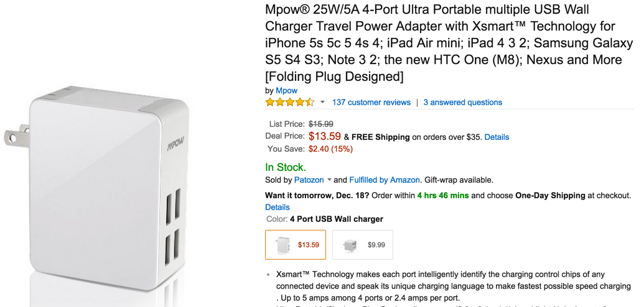Click the green 4 hrs 46 mins countdown
This screenshot has width=644, height=307.
tap(443, 195)
